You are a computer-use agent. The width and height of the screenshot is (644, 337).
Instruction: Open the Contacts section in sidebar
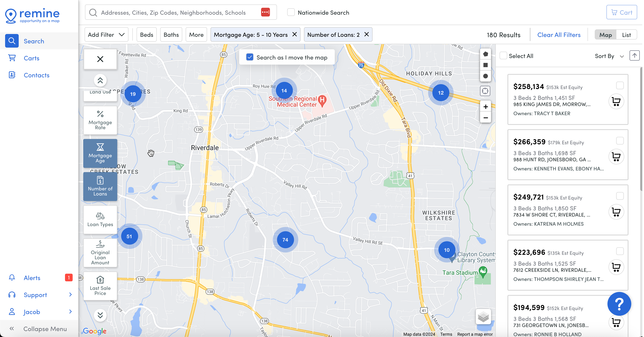tap(39, 75)
